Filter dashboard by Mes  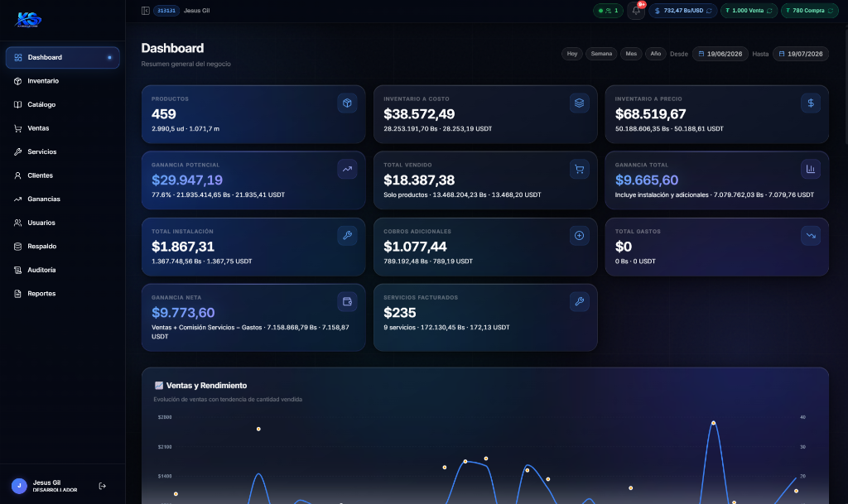631,54
